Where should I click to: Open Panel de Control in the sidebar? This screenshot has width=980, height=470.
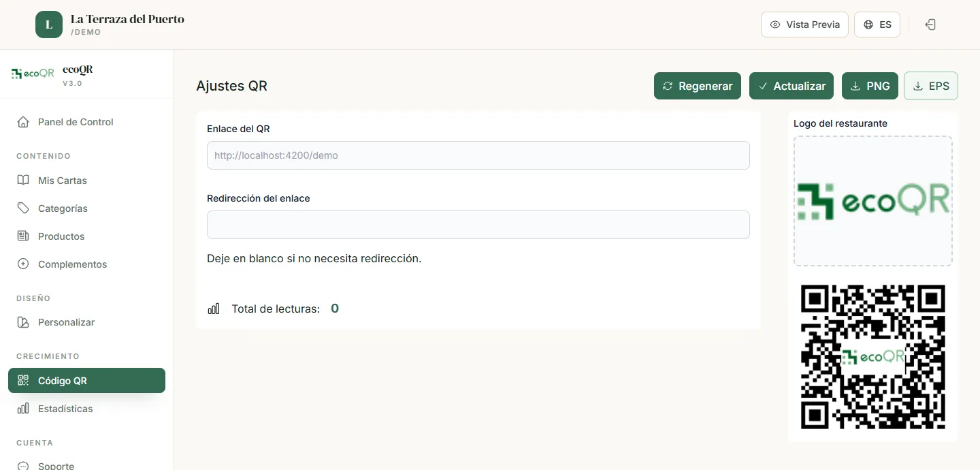tap(86, 122)
